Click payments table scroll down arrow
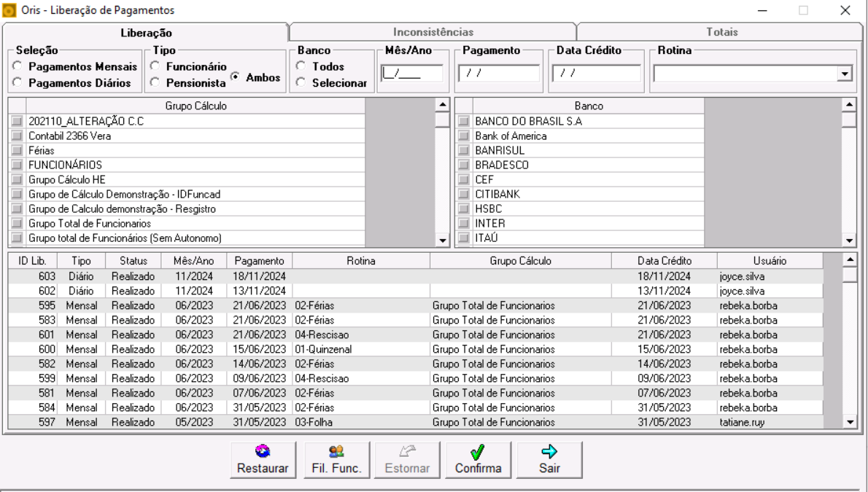 tap(850, 422)
